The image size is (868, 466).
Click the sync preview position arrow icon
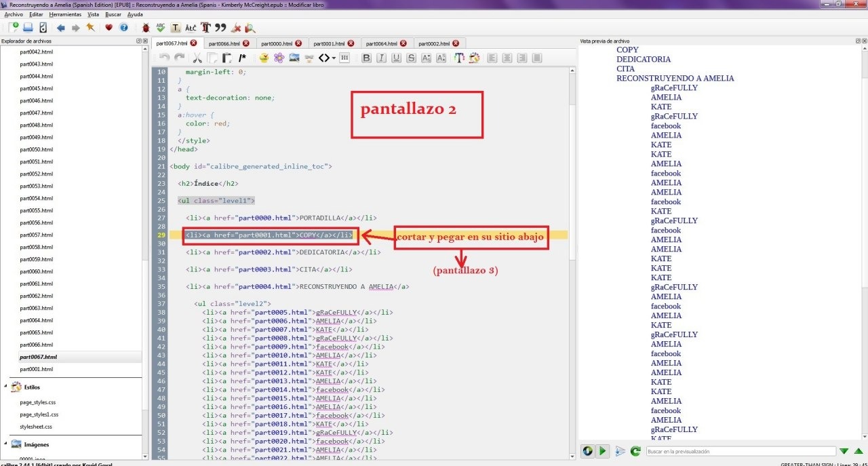pyautogui.click(x=620, y=450)
